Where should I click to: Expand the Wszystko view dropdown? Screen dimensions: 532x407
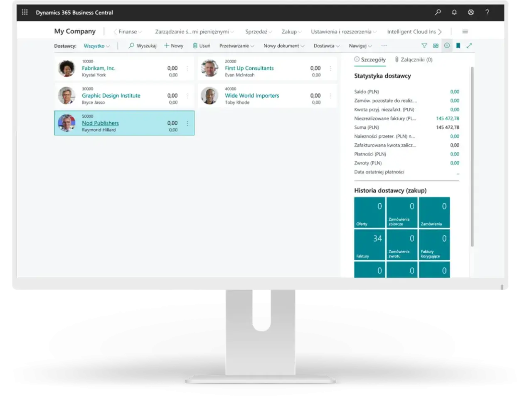coord(96,46)
